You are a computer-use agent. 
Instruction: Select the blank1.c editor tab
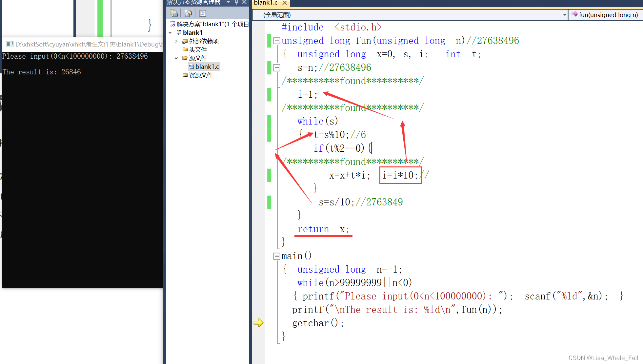point(266,3)
